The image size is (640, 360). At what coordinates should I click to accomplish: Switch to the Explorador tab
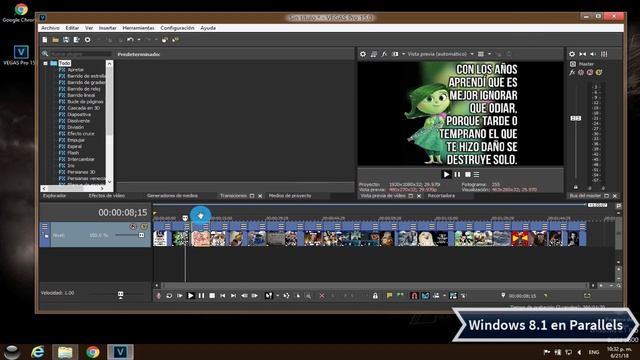[x=54, y=196]
